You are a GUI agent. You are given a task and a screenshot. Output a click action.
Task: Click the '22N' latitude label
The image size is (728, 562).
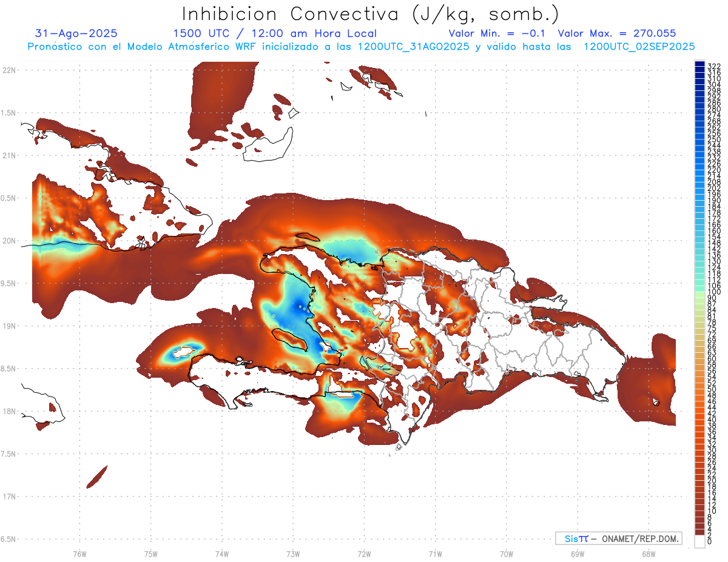coord(8,70)
